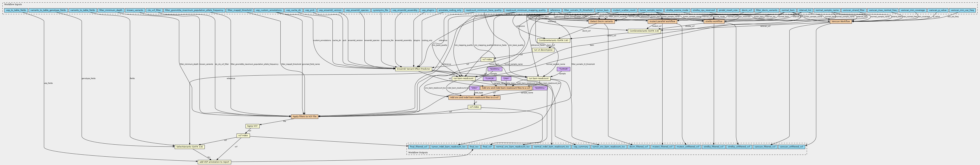Click the blue reference workflow input node
Screen dimensions: 980x165
(x=555, y=10)
